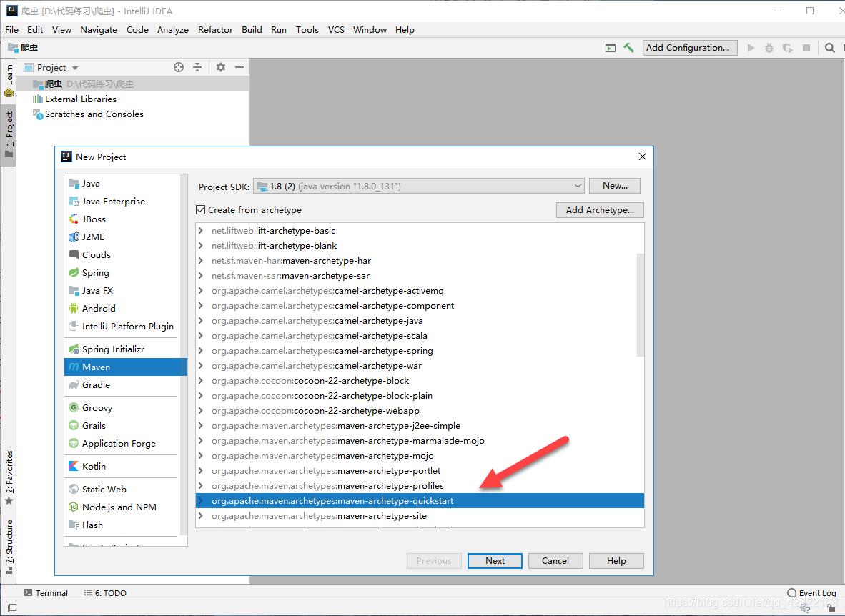Open the Event Log
The image size is (845, 616).
[x=811, y=593]
